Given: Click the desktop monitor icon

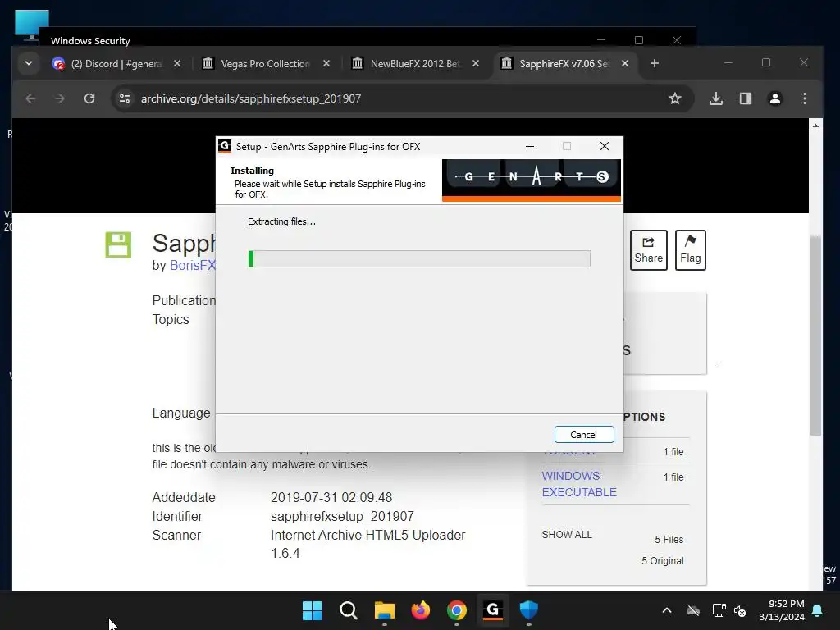Looking at the screenshot, I should point(32,25).
